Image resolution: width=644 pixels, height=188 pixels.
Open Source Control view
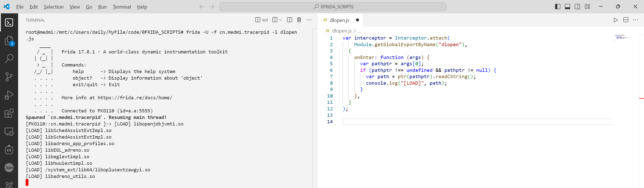(x=9, y=77)
